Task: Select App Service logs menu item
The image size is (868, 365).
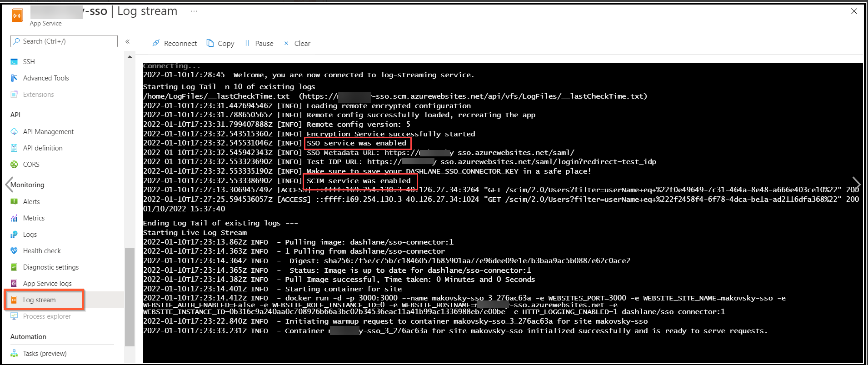Action: (47, 284)
